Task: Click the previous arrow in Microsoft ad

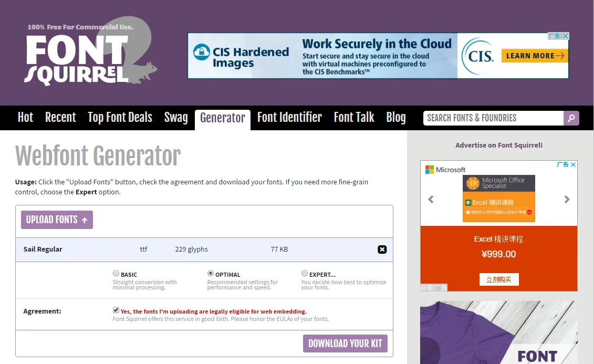Action: (x=431, y=200)
